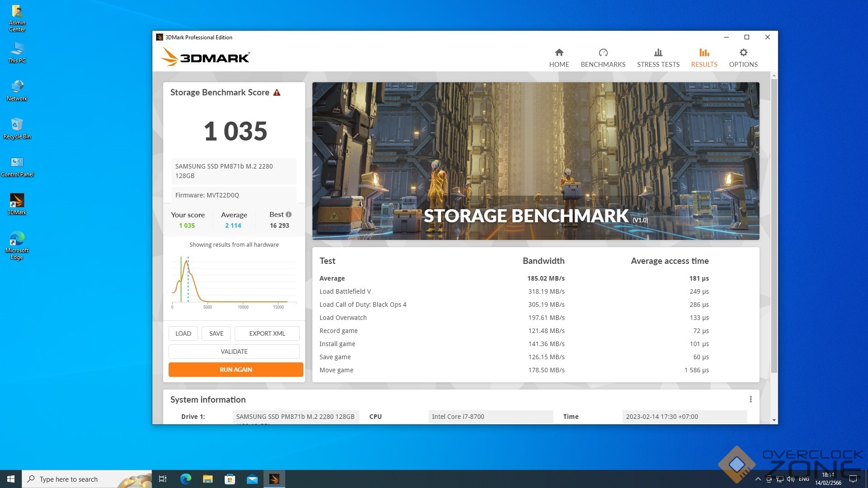Open the Benchmarks gauge icon
868x488 pixels.
pos(603,53)
